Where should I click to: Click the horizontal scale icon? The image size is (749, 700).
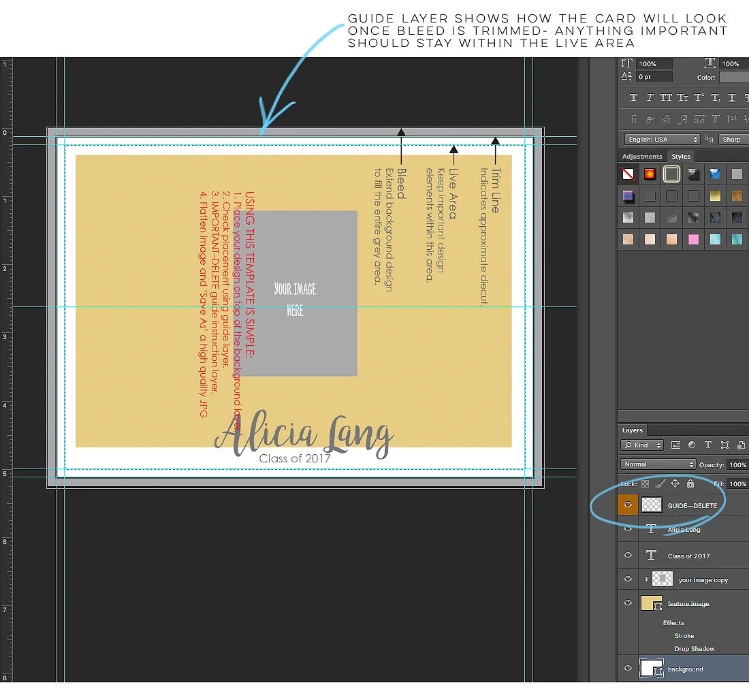pyautogui.click(x=710, y=63)
